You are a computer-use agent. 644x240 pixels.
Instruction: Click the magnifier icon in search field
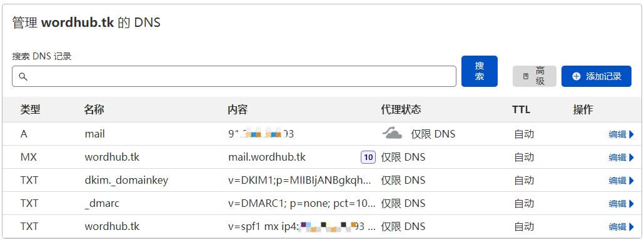point(23,77)
